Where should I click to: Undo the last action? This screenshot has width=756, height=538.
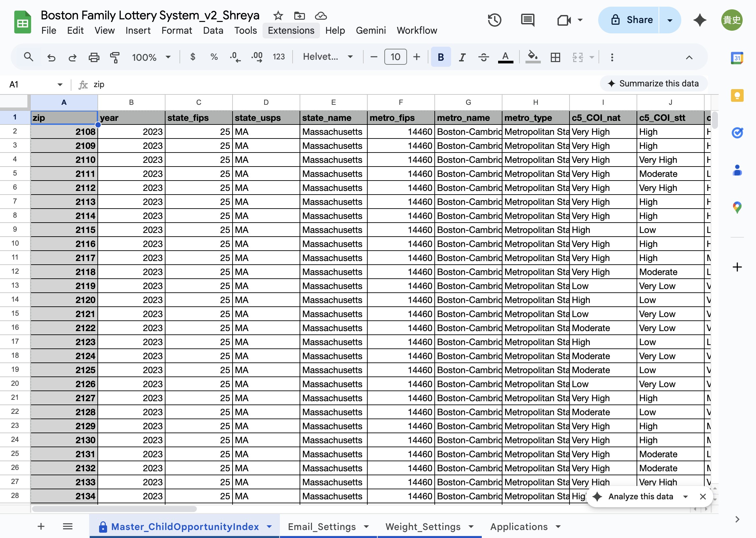(x=51, y=57)
